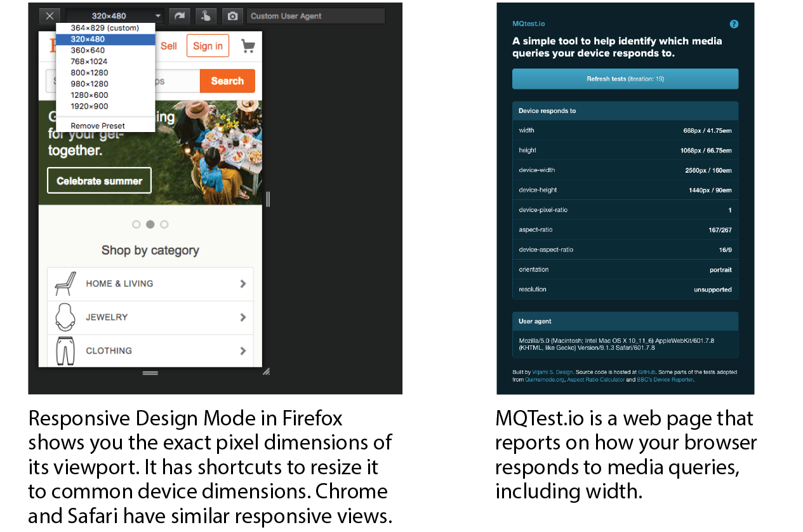This screenshot has width=803, height=532.
Task: Select the first carousel dot
Action: coord(136,224)
